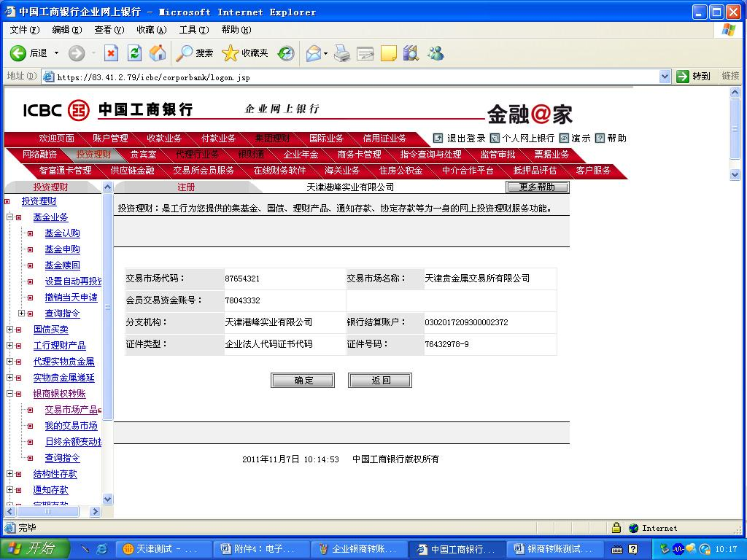Click the 帮助 help question icon
The width and height of the screenshot is (747, 560).
[600, 138]
